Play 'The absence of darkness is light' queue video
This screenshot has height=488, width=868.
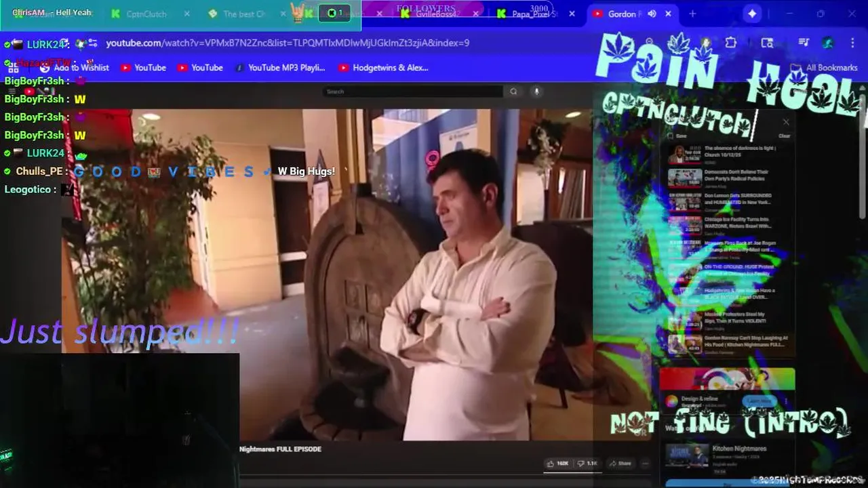pyautogui.click(x=730, y=154)
